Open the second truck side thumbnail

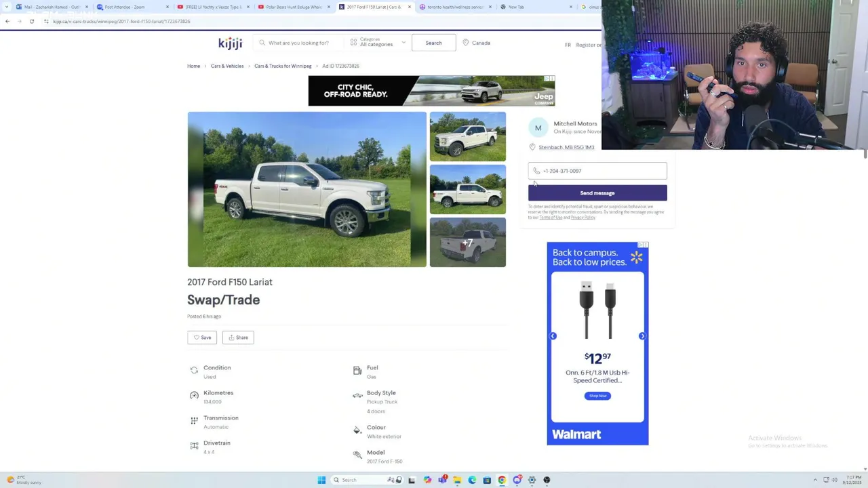(467, 189)
